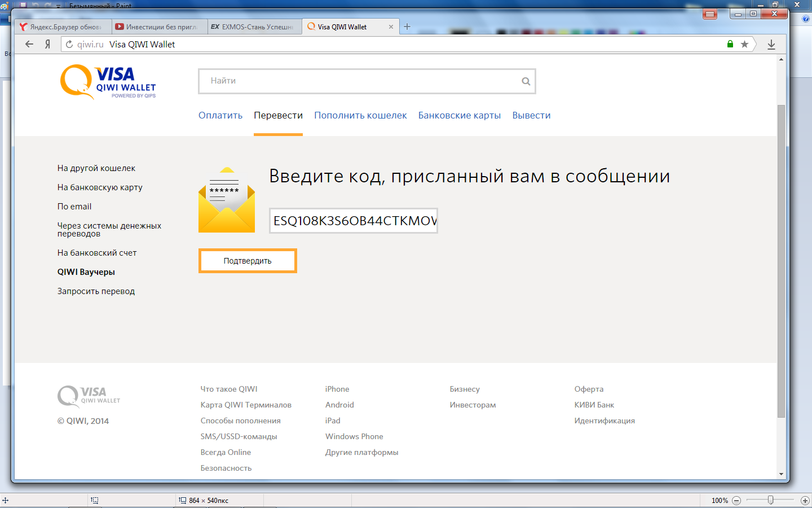Click the SMS code input field
This screenshot has height=508, width=812.
point(354,221)
